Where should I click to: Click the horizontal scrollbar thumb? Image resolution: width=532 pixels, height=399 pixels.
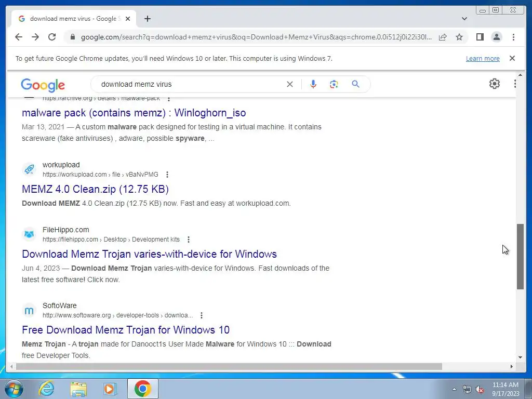pyautogui.click(x=229, y=366)
